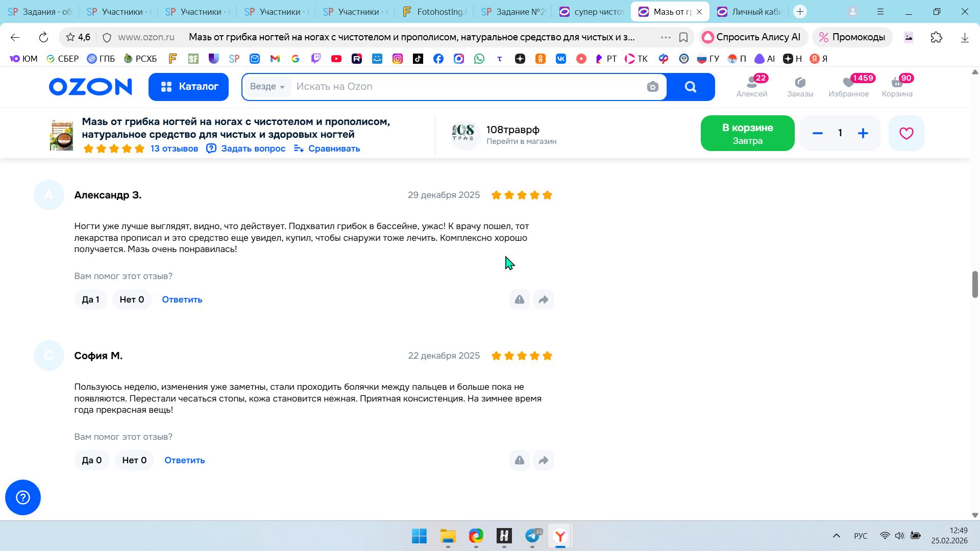Click Ответить under София М.'s review
The height and width of the screenshot is (551, 980).
[x=184, y=460]
